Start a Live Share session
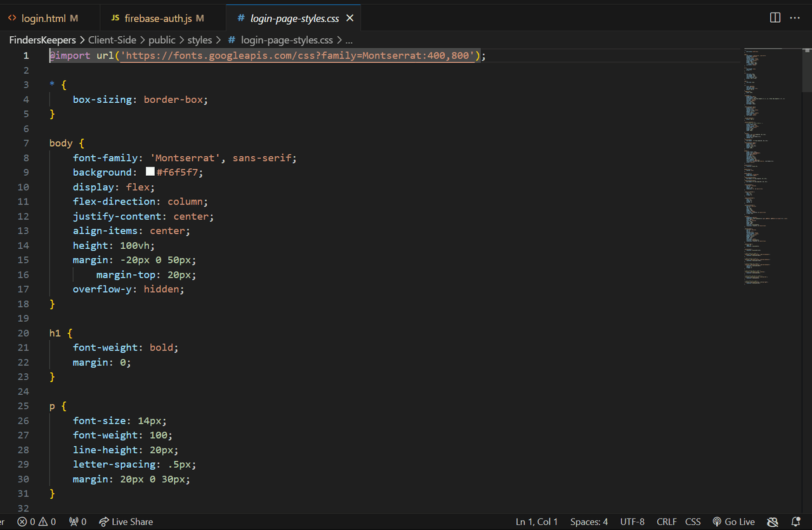 [126, 522]
